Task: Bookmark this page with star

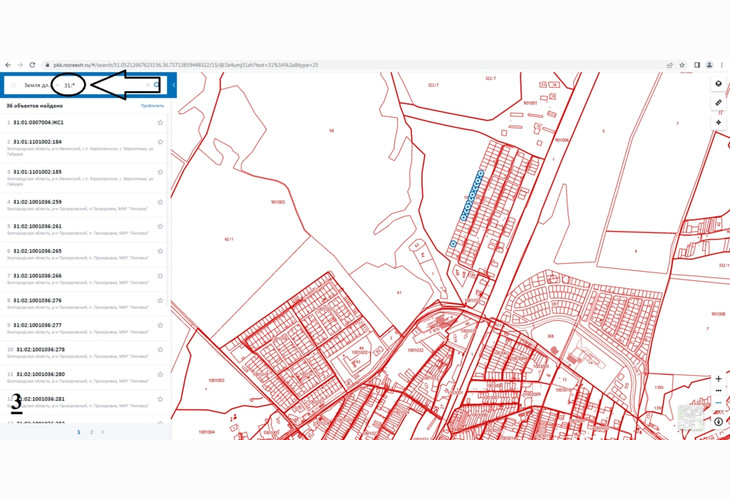Action: point(682,65)
